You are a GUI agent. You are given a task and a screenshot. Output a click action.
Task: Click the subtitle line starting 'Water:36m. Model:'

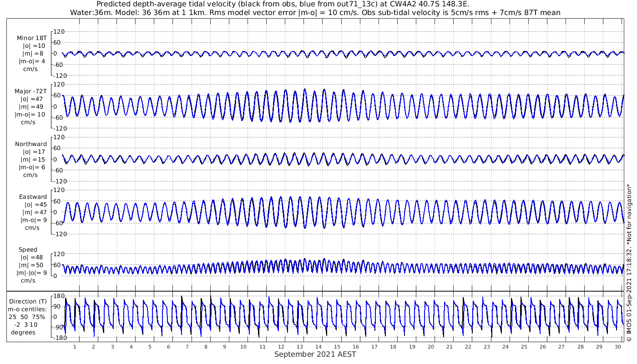pyautogui.click(x=315, y=13)
